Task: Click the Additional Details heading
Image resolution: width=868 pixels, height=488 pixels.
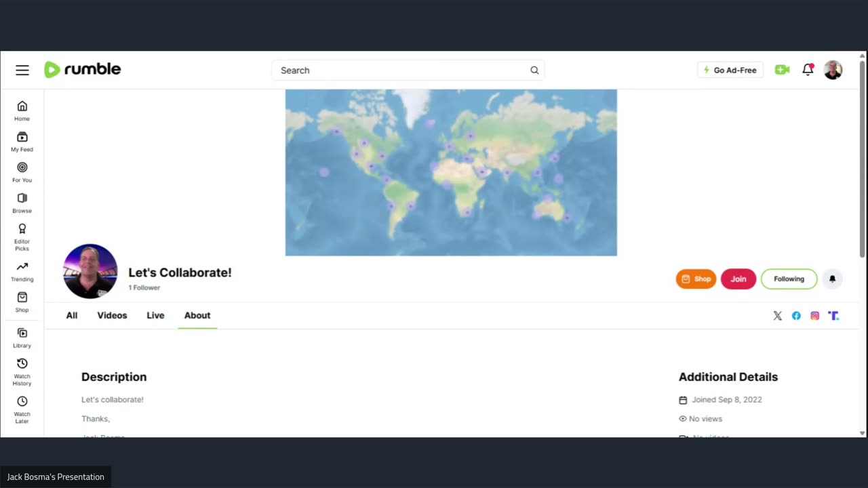Action: click(x=728, y=377)
